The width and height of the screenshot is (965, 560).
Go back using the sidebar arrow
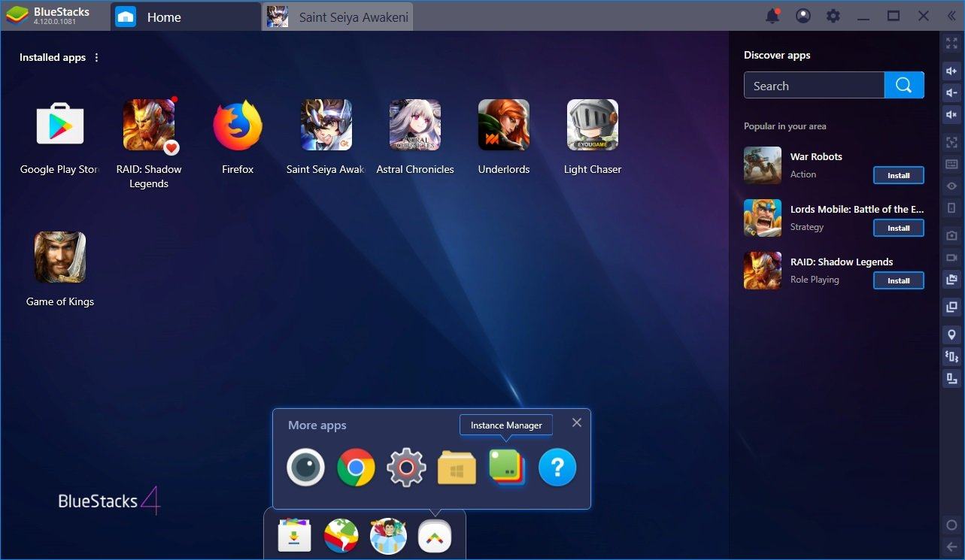pyautogui.click(x=951, y=546)
